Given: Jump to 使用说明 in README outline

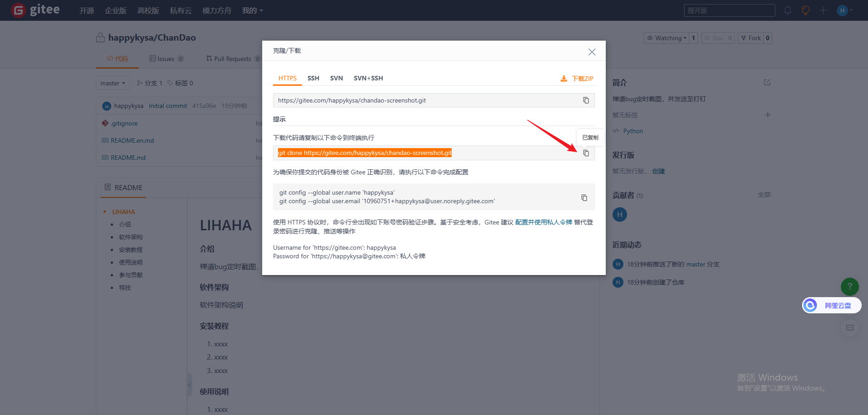Looking at the screenshot, I should coord(131,262).
